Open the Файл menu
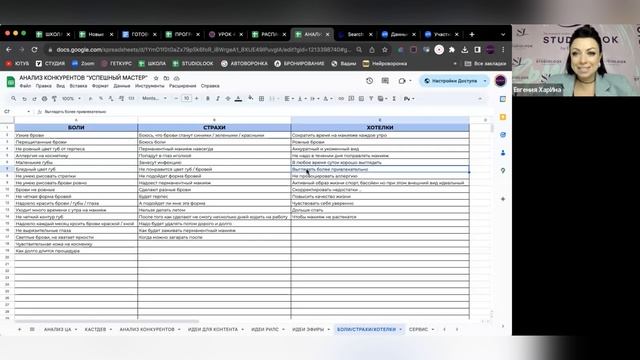This screenshot has height=360, width=640. [x=25, y=86]
